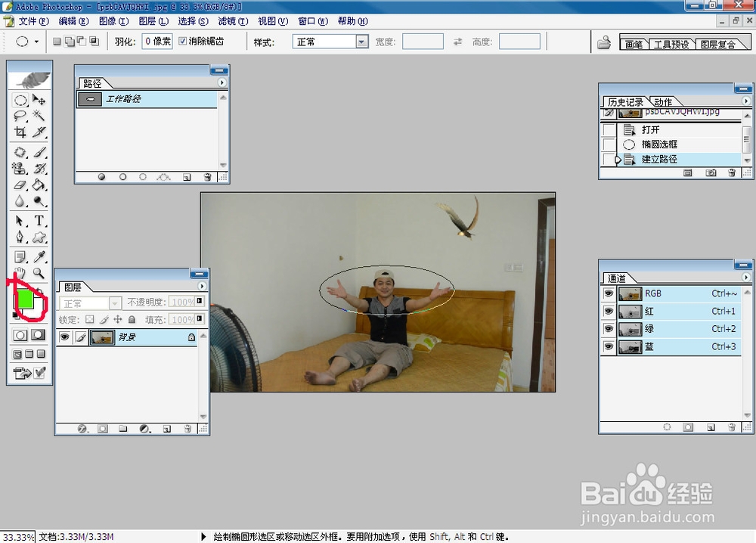This screenshot has height=543, width=756.
Task: Click the feather value input field
Action: (157, 42)
